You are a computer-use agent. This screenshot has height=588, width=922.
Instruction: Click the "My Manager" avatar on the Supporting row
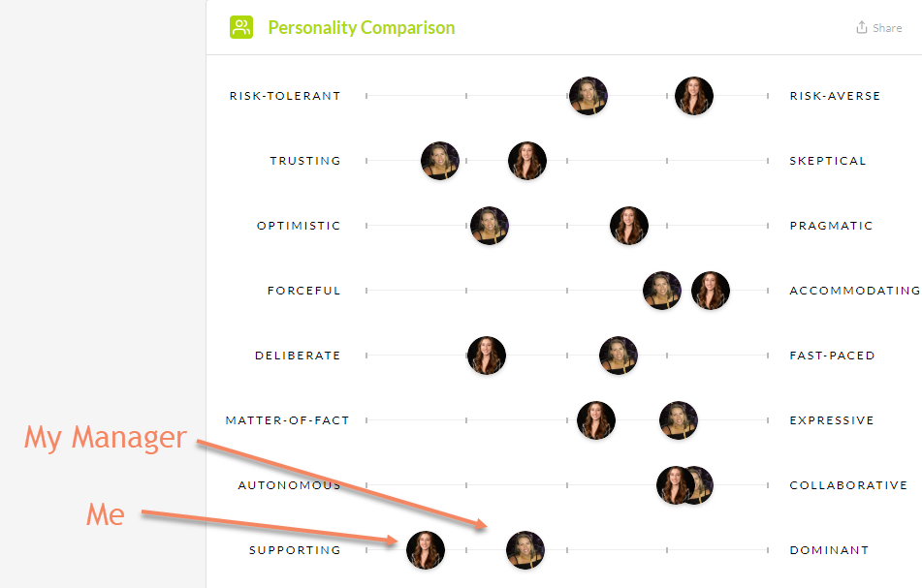pyautogui.click(x=525, y=550)
